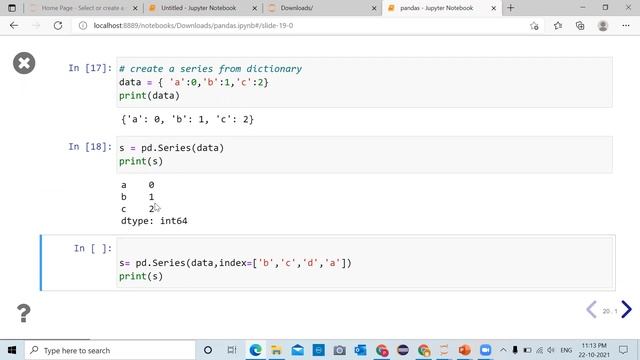Open a new browser tab

coord(511,8)
